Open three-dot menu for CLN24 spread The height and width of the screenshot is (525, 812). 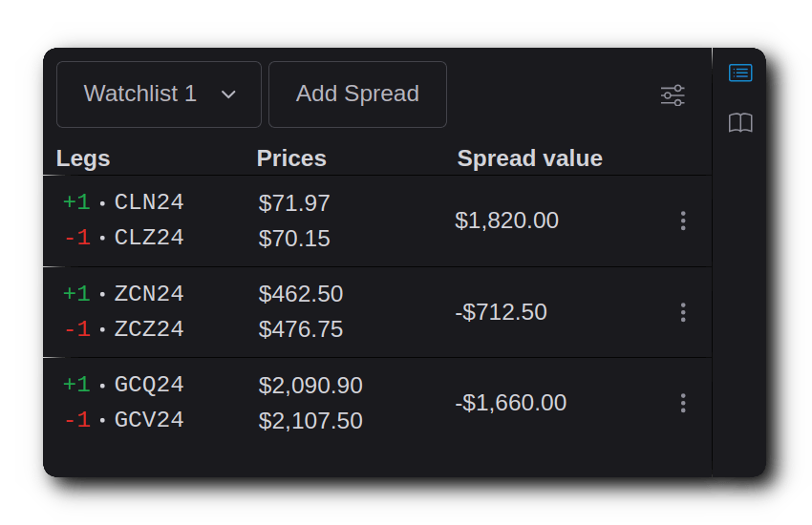click(x=682, y=220)
